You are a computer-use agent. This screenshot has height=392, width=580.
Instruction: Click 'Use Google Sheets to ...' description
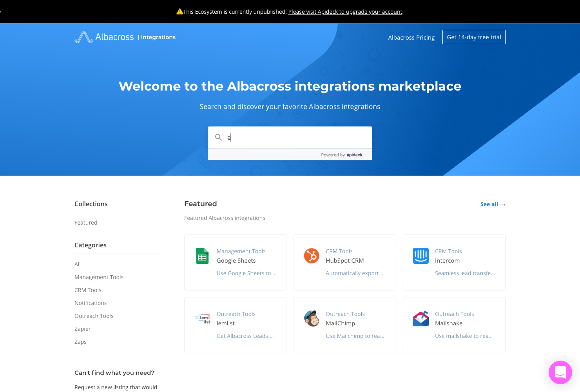pos(246,273)
